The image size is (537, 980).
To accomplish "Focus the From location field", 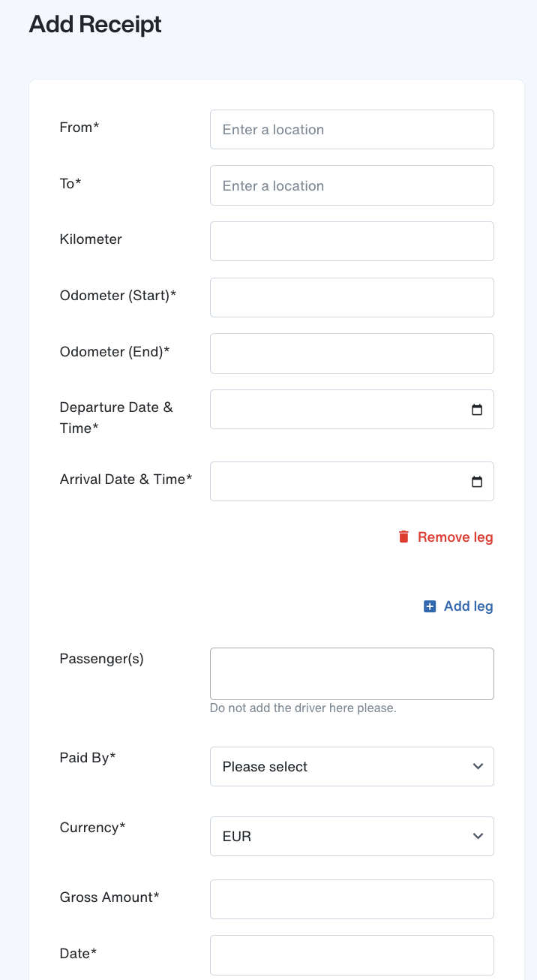I will (x=352, y=129).
